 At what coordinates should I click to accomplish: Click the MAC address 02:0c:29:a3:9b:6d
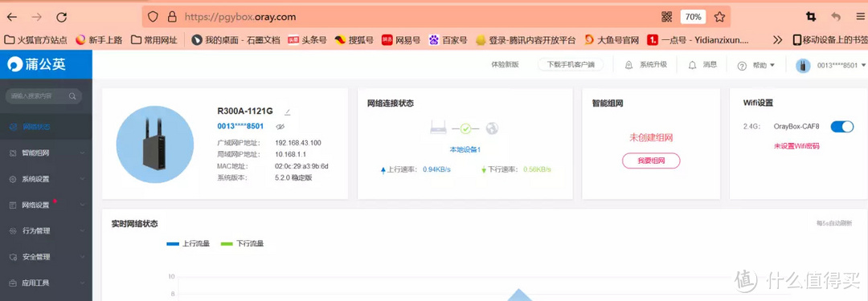301,166
